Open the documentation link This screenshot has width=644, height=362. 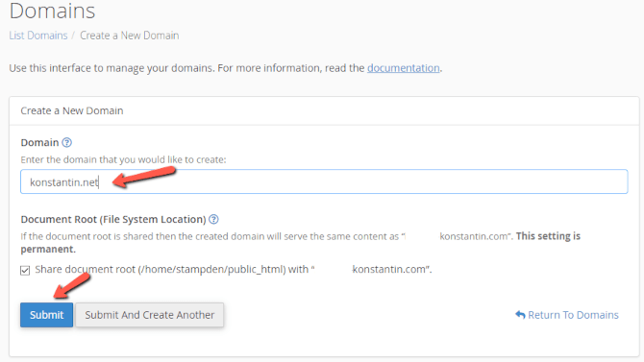tap(403, 68)
